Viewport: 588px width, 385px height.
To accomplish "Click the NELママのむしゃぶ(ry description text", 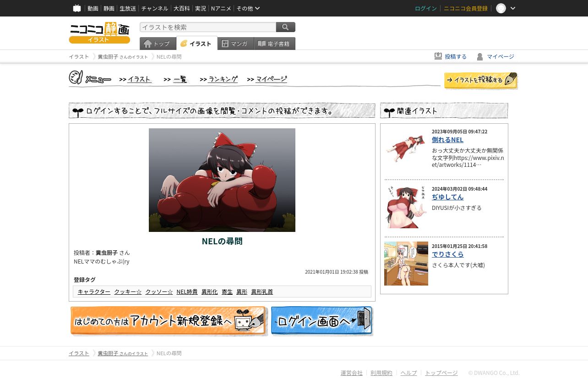I will tap(102, 262).
